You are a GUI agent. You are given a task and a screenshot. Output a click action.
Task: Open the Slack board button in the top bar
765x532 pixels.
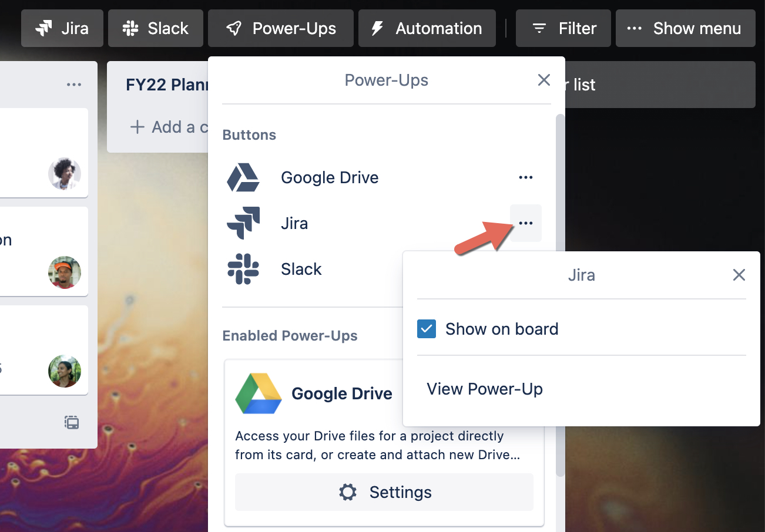tap(156, 28)
